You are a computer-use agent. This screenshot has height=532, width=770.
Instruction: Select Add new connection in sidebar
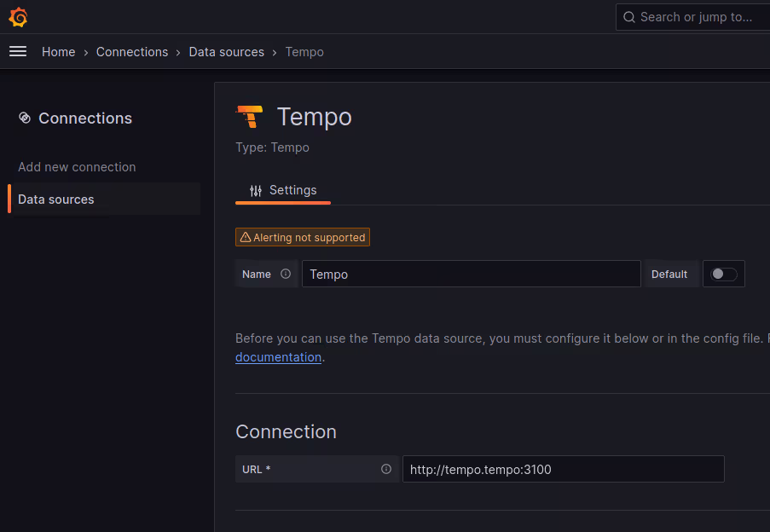pyautogui.click(x=77, y=167)
